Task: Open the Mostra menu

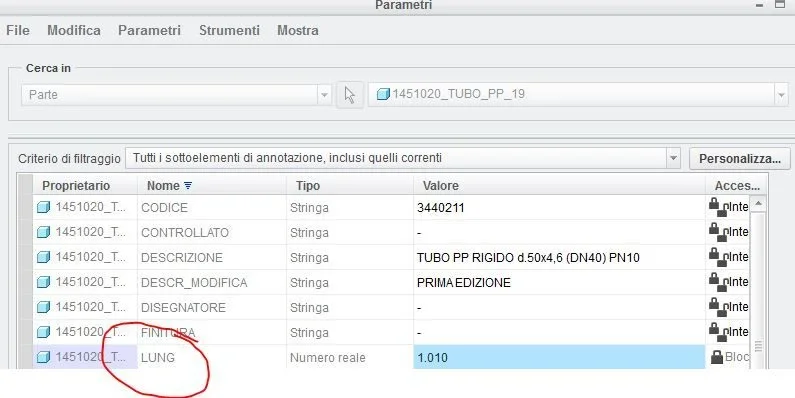Action: pos(298,30)
